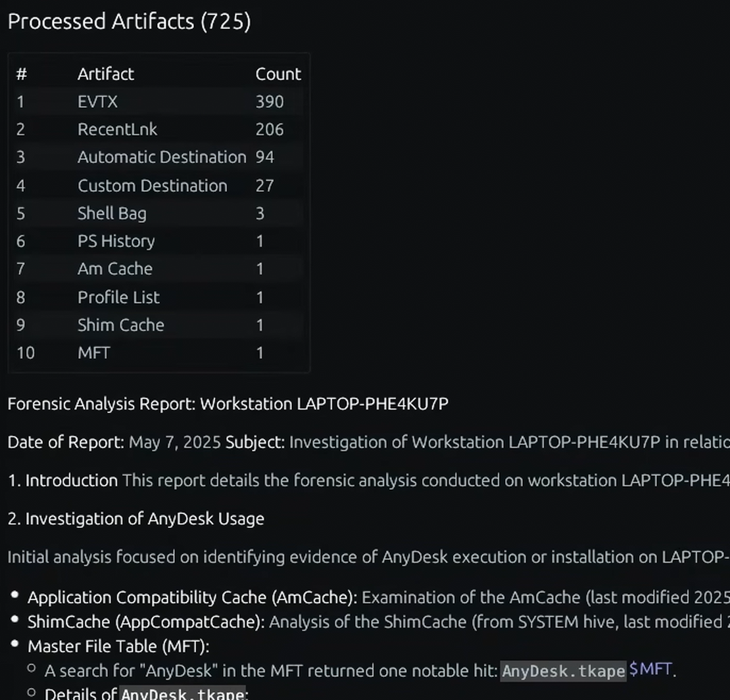Select the Am Cache entry
Screen dimensions: 730x700
(x=158, y=269)
